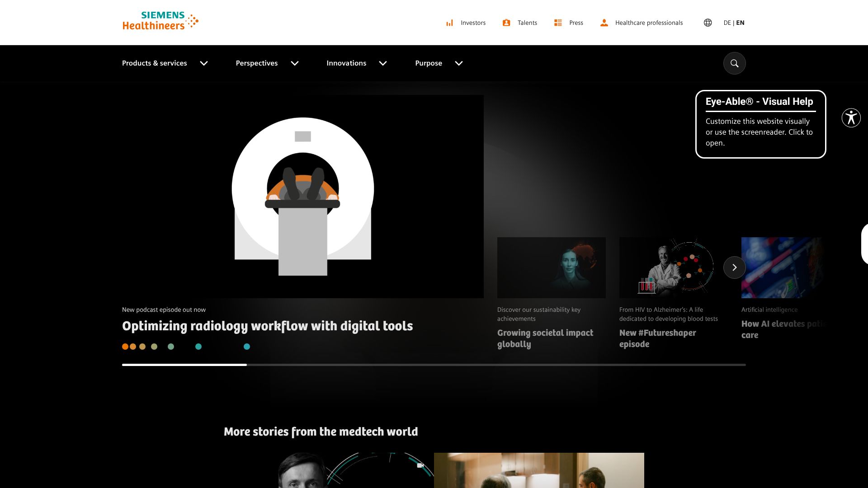Click the Investors bar chart icon

449,23
